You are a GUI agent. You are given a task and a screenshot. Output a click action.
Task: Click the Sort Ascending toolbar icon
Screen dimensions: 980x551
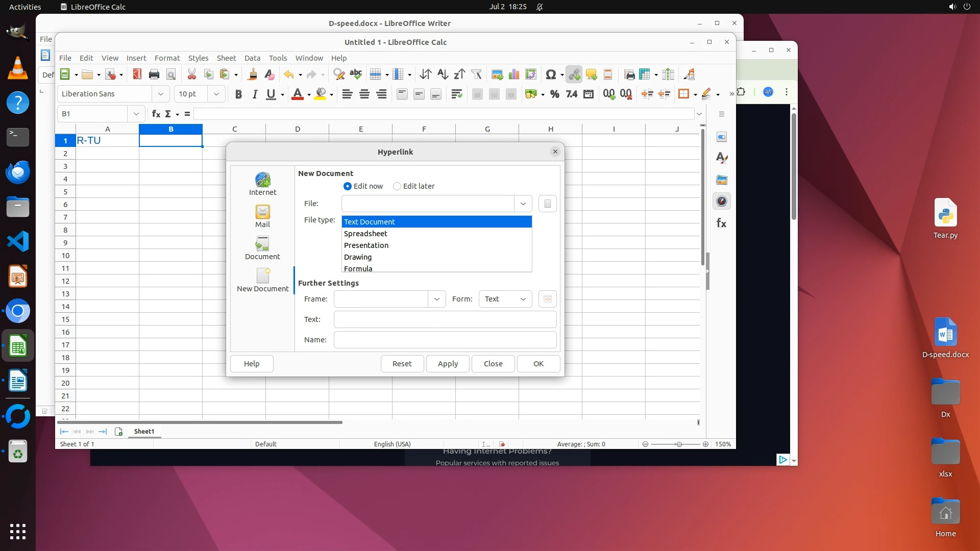coord(443,74)
